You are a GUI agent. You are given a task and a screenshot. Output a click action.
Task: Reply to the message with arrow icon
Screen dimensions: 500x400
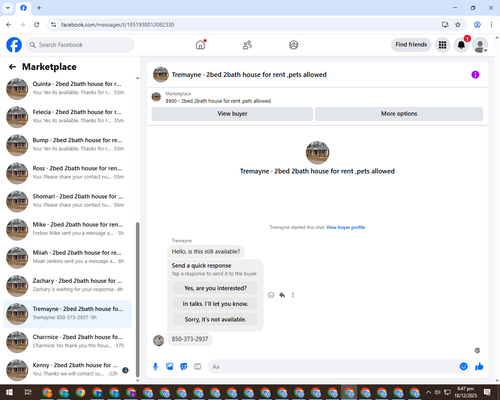(x=282, y=295)
